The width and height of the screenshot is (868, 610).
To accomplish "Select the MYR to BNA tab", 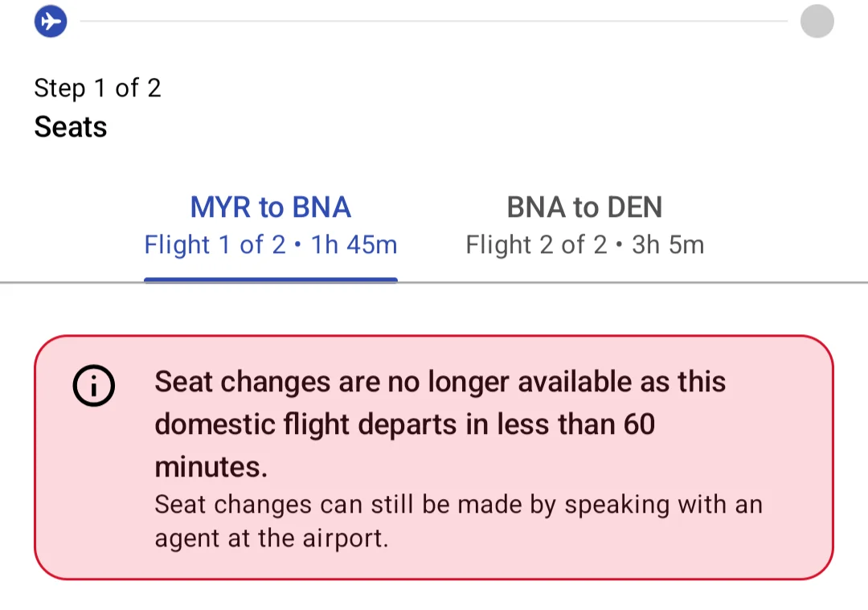I will tap(270, 207).
